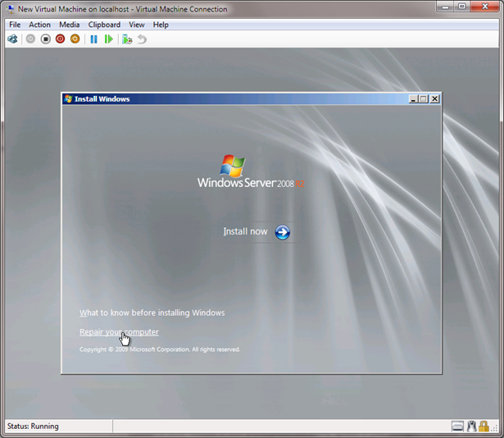
Task: Click the Revert arrow icon
Action: coord(142,39)
